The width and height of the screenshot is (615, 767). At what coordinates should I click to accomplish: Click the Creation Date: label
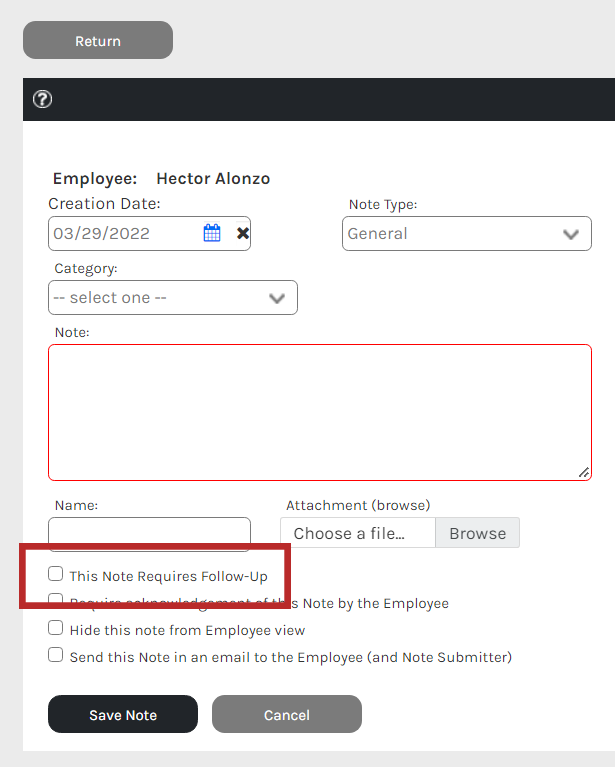click(104, 203)
